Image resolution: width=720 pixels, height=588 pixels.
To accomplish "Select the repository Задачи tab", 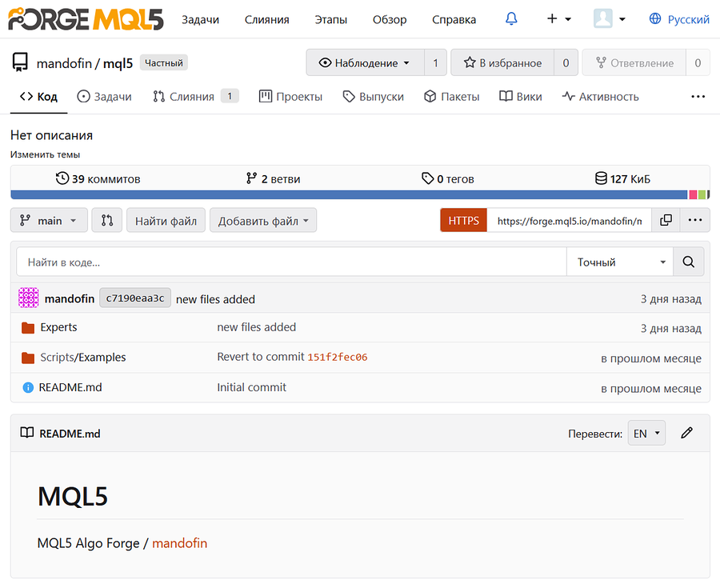I will pos(104,96).
